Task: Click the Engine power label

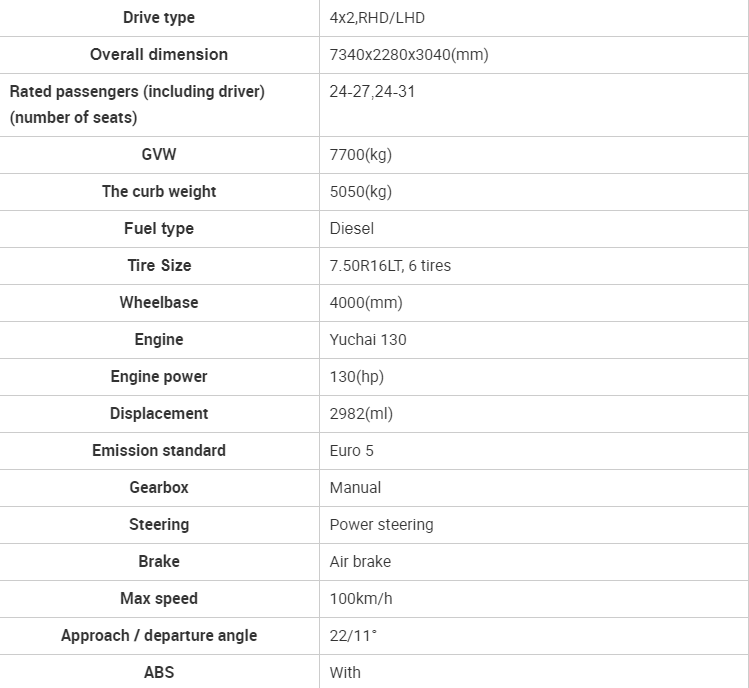Action: (x=159, y=376)
